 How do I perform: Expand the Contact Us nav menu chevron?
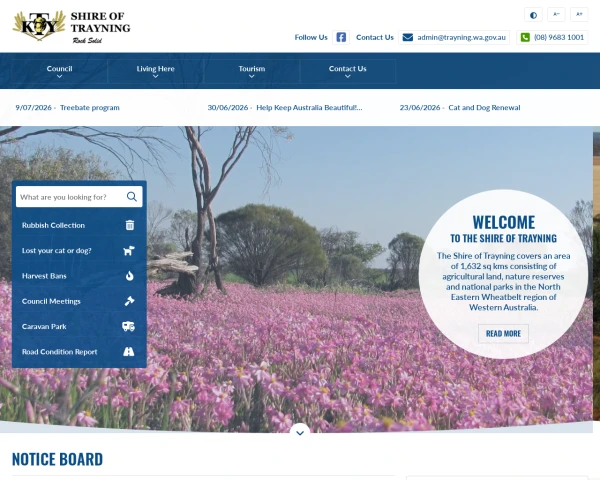click(x=347, y=76)
